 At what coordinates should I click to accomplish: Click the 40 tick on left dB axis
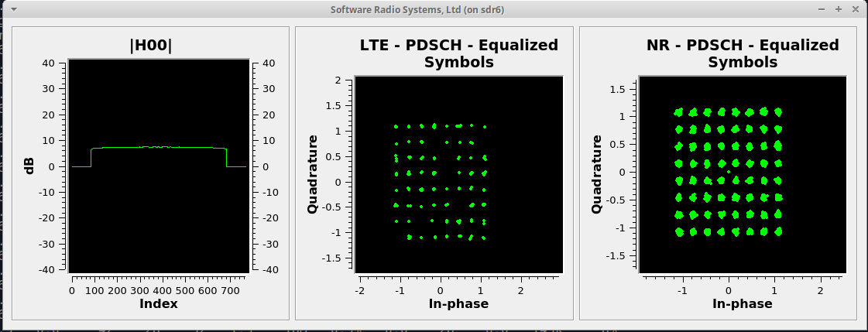pos(48,63)
